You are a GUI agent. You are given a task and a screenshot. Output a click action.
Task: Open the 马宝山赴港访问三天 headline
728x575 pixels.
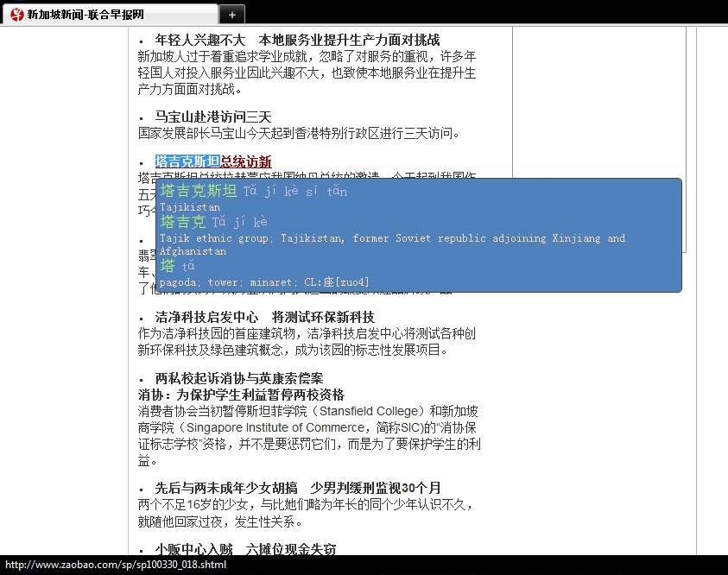pos(213,117)
